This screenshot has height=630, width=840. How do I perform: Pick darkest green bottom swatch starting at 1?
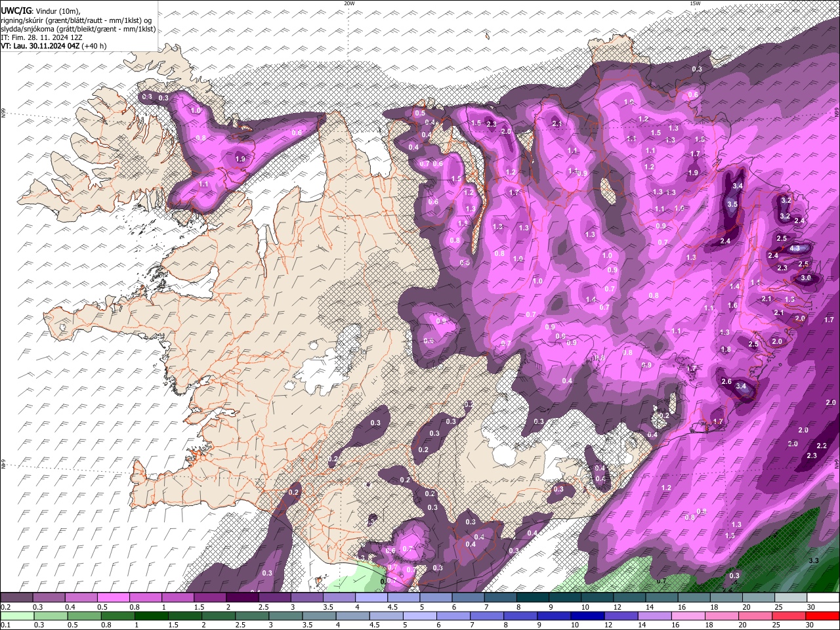point(152,616)
